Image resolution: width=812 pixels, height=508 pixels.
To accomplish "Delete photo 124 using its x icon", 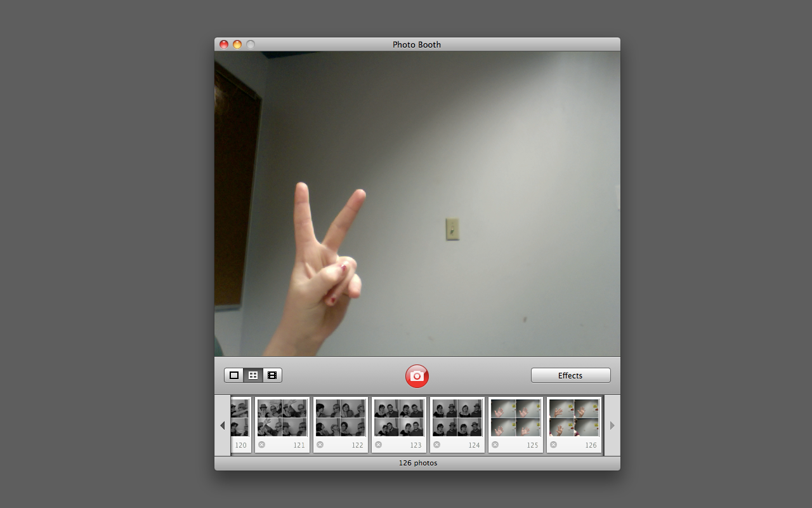I will point(436,444).
